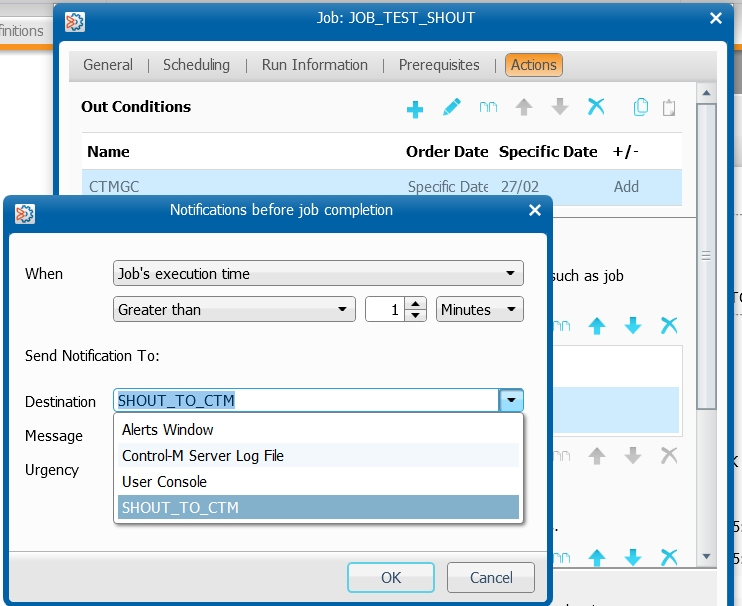Open the Greater than comparison dropdown
Image resolution: width=742 pixels, height=606 pixels.
point(234,309)
